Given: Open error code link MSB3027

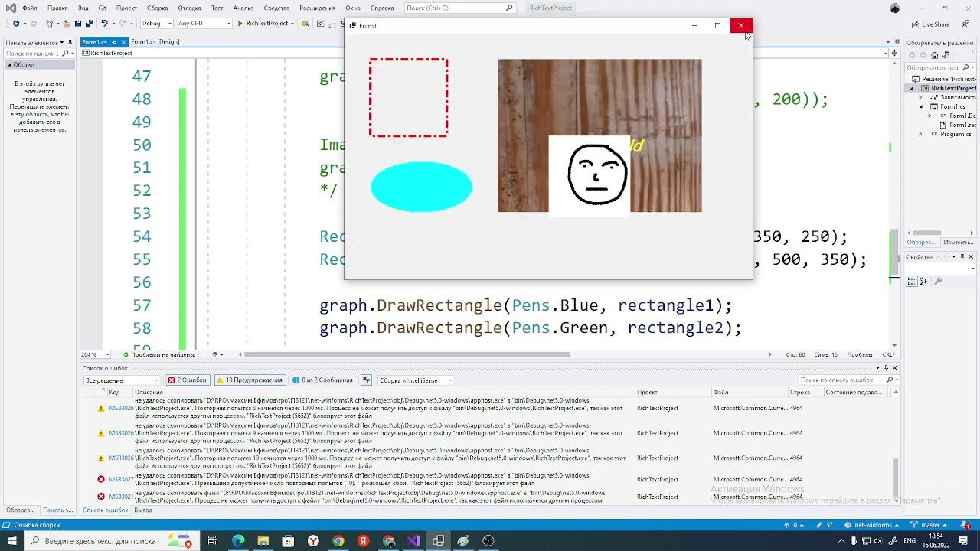Looking at the screenshot, I should coord(121,479).
